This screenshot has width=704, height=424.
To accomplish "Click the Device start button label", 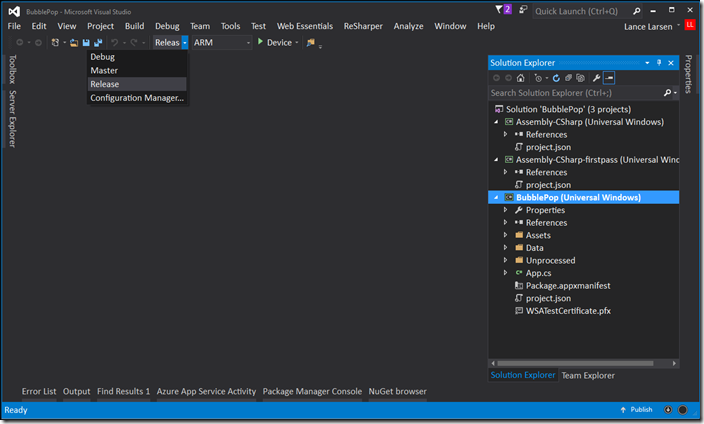I will click(x=279, y=43).
